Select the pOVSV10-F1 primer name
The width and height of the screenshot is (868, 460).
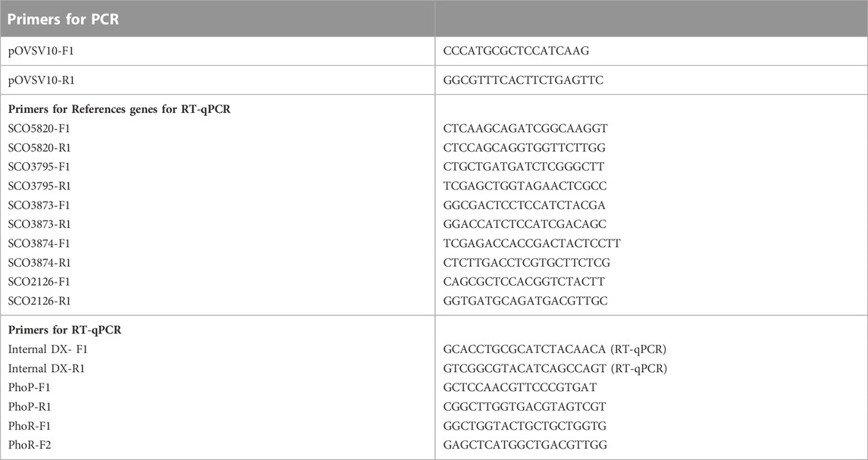41,51
